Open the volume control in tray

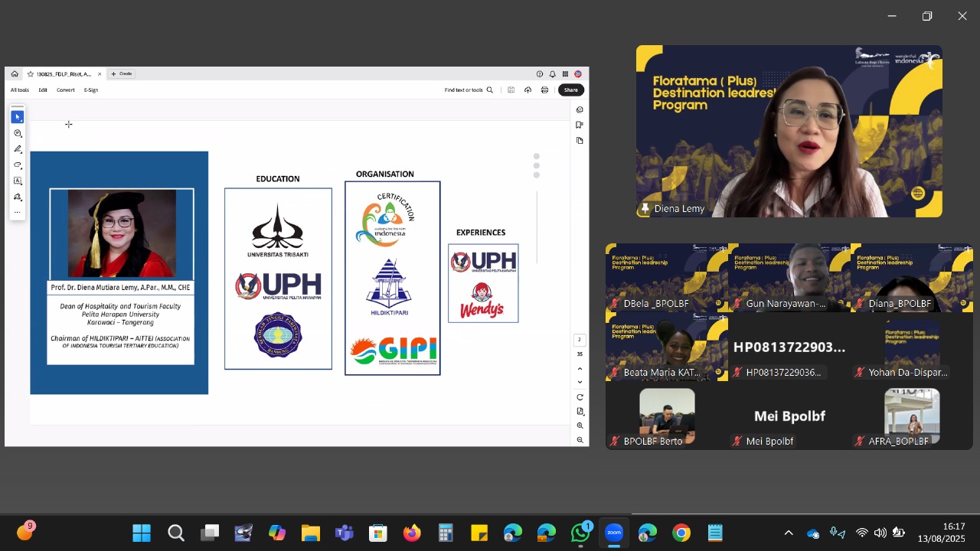coord(880,533)
